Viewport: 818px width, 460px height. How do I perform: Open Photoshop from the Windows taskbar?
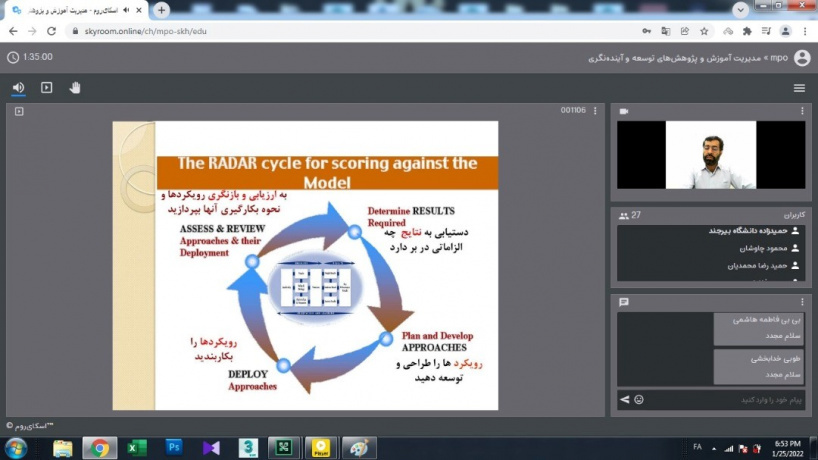coord(174,447)
